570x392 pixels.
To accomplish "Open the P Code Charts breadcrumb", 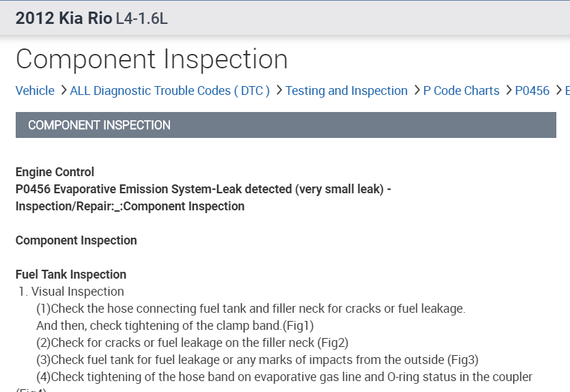I will pos(461,91).
